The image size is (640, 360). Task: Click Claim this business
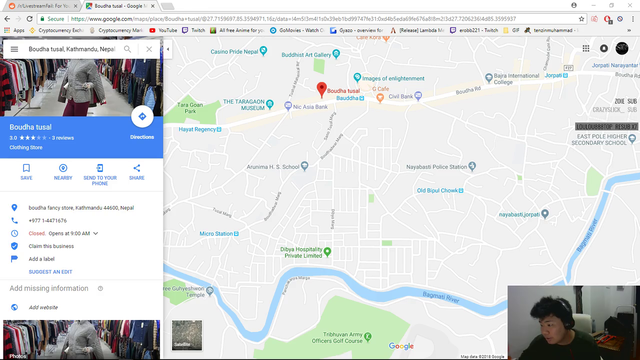(51, 246)
